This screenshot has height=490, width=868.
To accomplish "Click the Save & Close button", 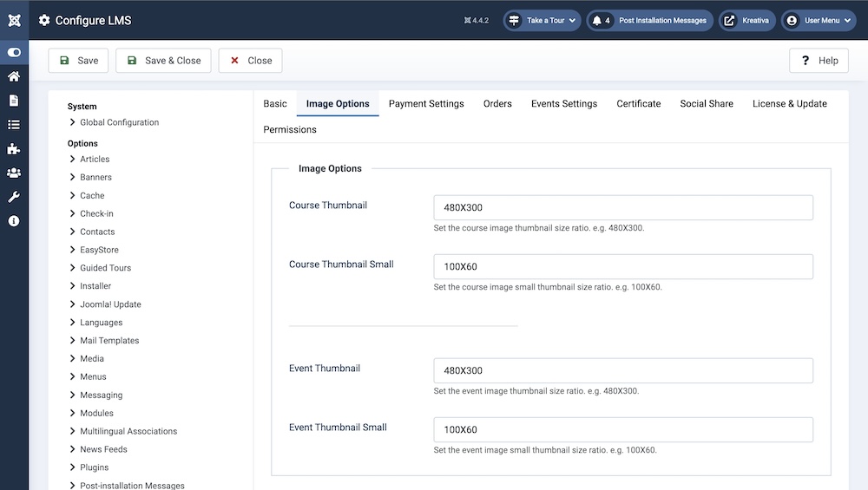I will [x=163, y=61].
